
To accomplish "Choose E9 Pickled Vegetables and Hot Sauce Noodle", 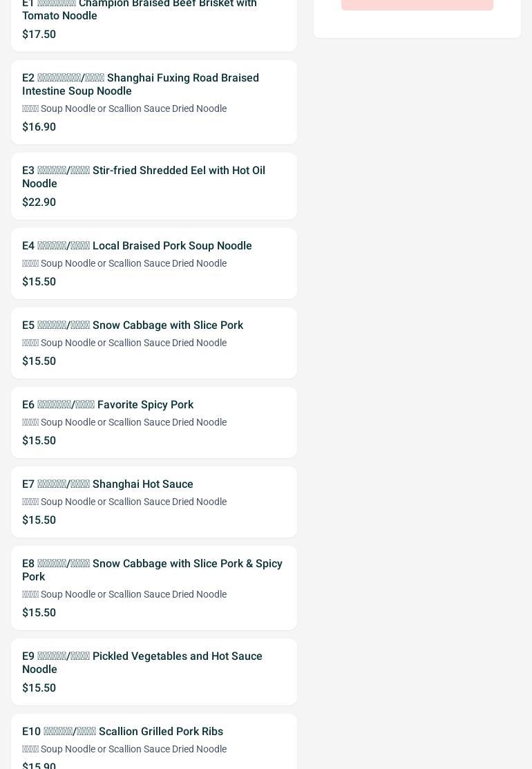I will (x=154, y=672).
